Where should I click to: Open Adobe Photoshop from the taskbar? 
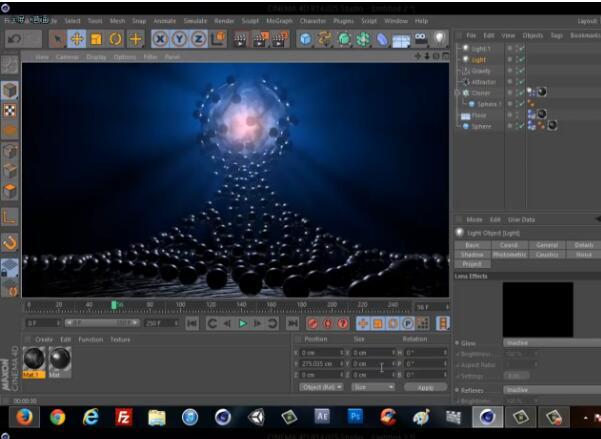pos(355,417)
